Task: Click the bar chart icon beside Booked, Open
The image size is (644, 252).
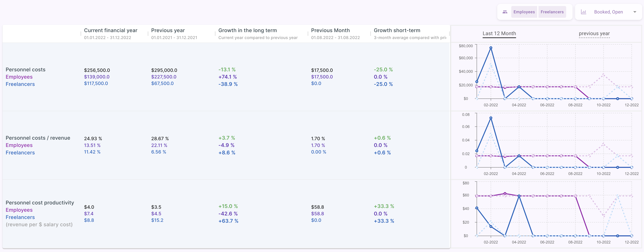Action: tap(583, 12)
